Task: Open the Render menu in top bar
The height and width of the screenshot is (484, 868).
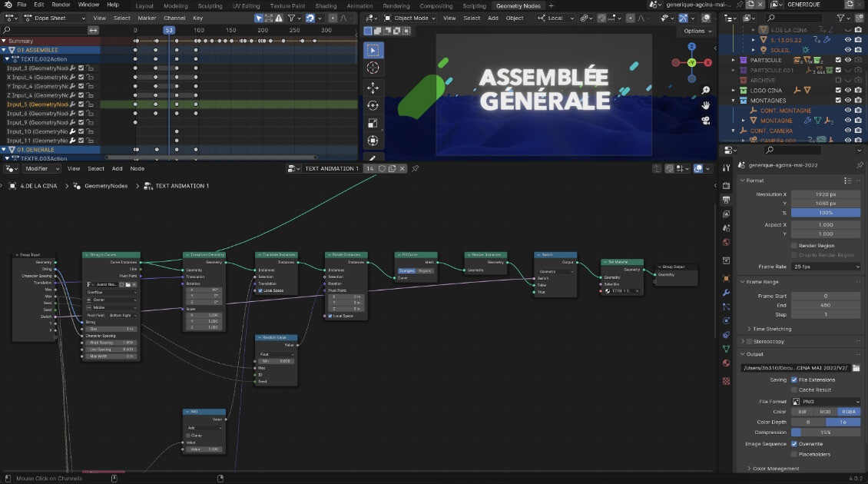Action: coord(61,5)
